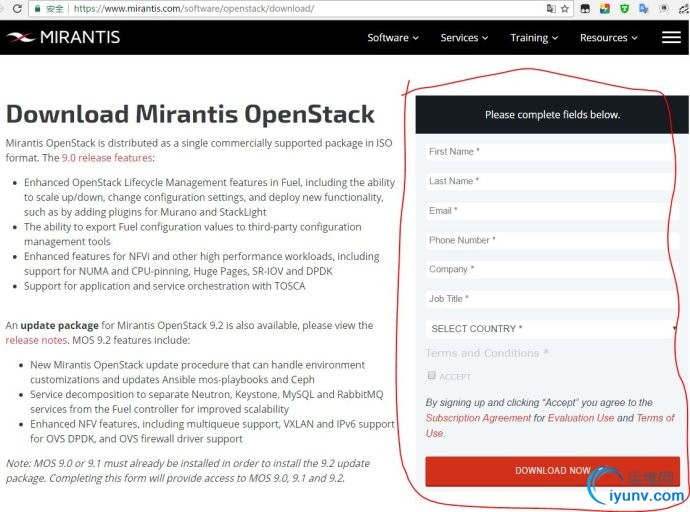
Task: Open the green shield T extension
Action: coord(624,8)
